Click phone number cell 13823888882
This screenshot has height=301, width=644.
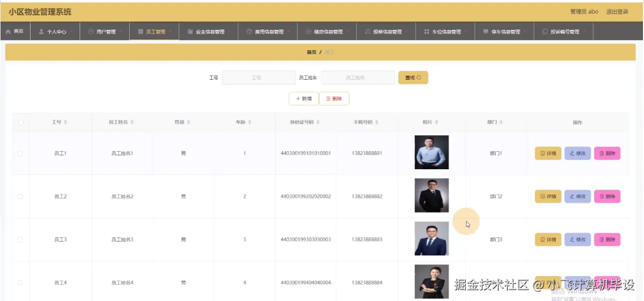(367, 196)
